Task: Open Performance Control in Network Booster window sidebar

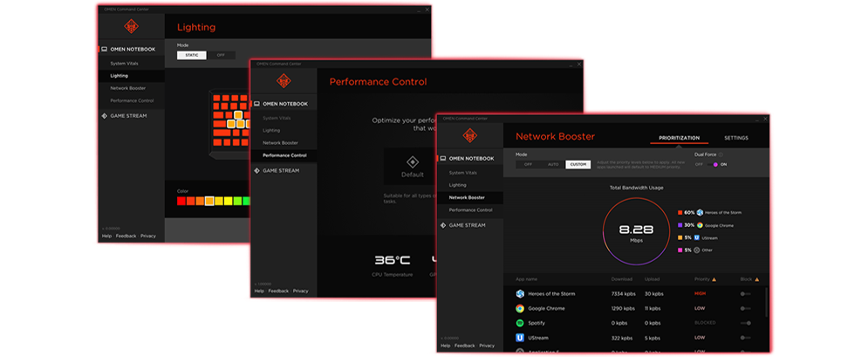Action: pos(469,210)
